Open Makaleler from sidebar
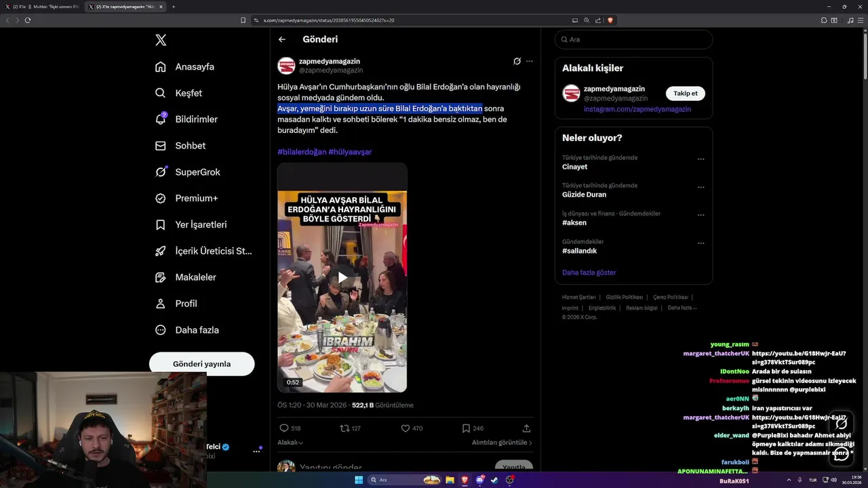This screenshot has width=868, height=488. pos(185,277)
